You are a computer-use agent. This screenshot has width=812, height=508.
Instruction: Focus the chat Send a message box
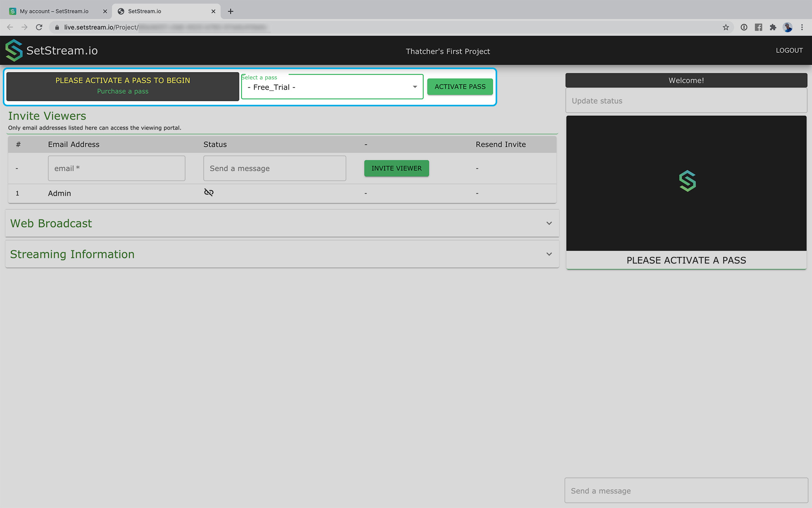686,491
